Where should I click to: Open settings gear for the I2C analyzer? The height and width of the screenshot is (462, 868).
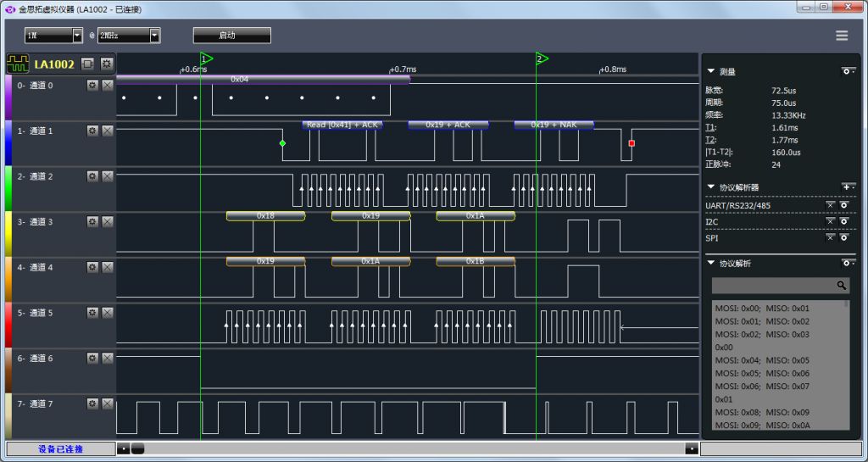(x=844, y=221)
